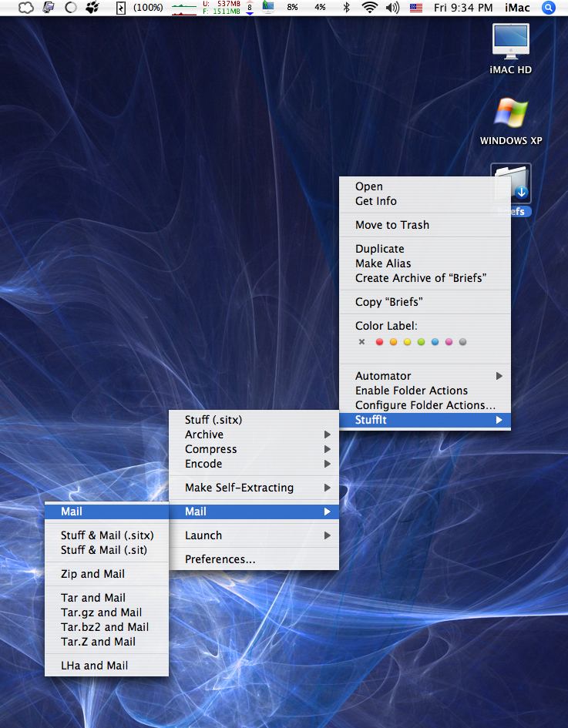The width and height of the screenshot is (568, 728).
Task: Expand the Mail submenu in StuffIt menu
Action: (254, 512)
